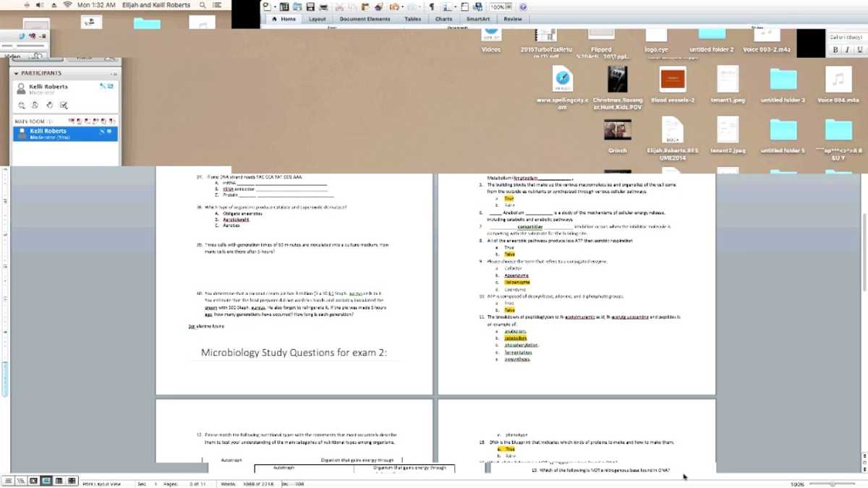Click the raise hand icon under Kelli Roberts
Viewport: 868px width, 488px height.
tap(50, 105)
